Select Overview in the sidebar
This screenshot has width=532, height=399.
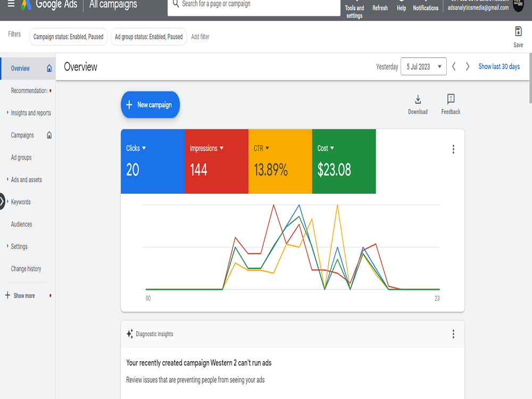point(20,69)
